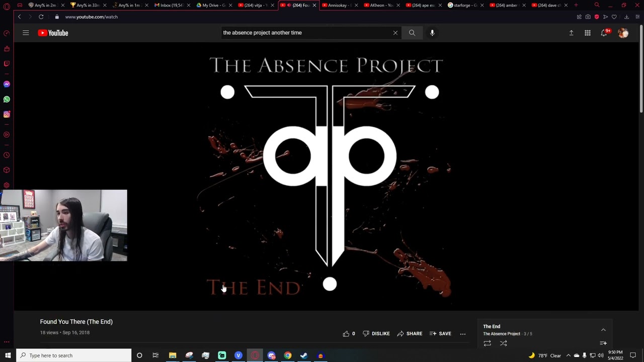Open YouTube notifications bell
The height and width of the screenshot is (362, 644).
(x=604, y=33)
